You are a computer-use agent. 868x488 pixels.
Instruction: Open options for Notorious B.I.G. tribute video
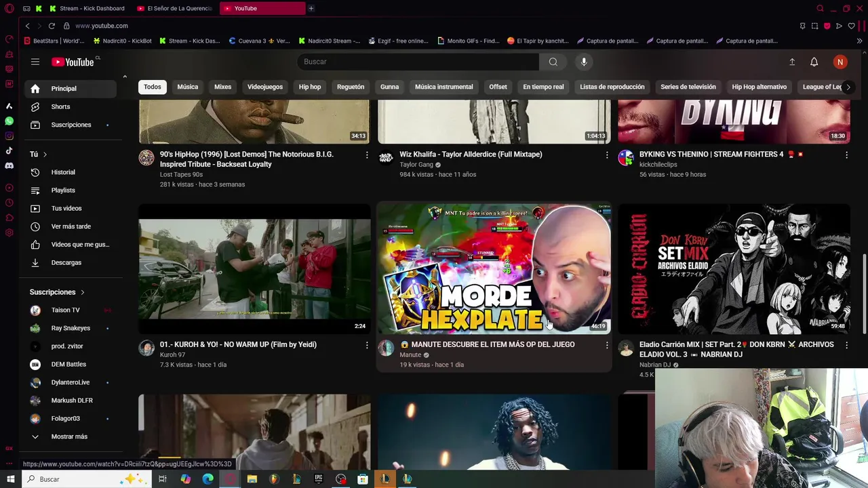coord(367,155)
